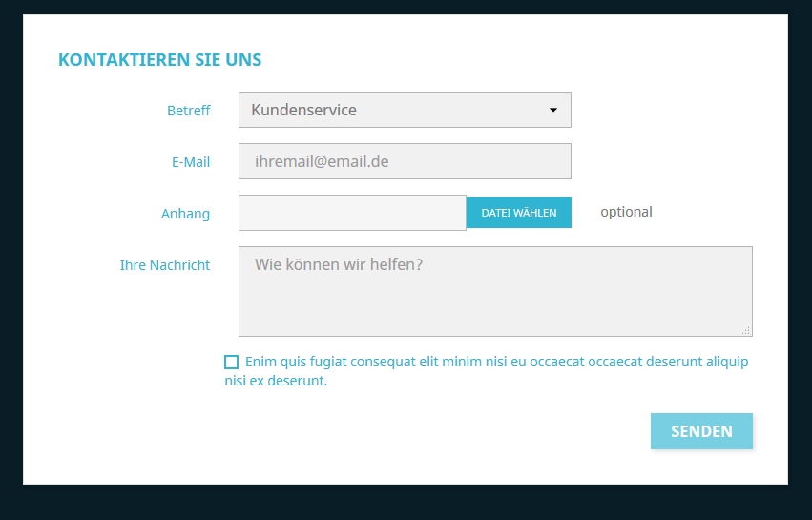Click the Betreff label

[189, 111]
